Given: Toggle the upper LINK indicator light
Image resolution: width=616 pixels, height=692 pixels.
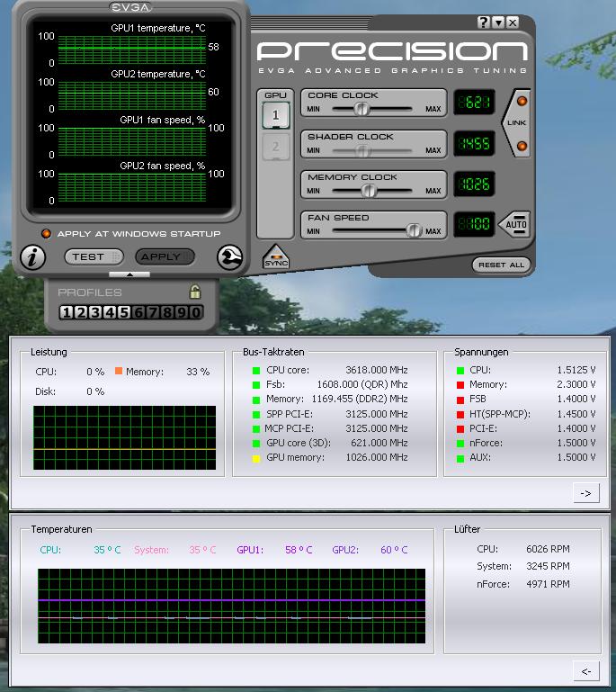Looking at the screenshot, I should coord(522,101).
